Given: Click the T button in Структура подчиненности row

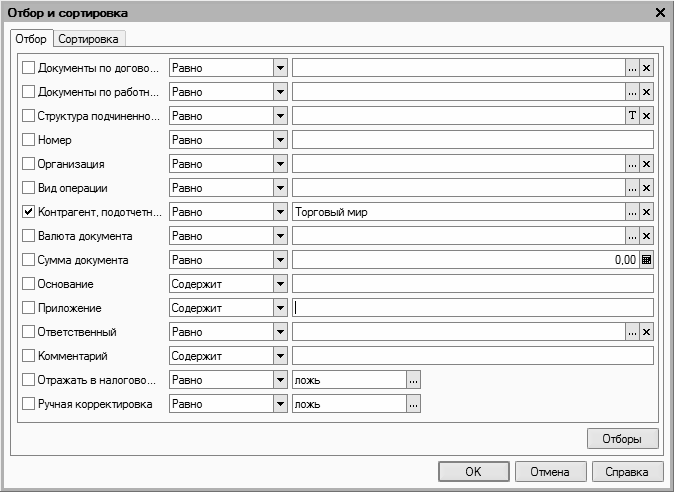Looking at the screenshot, I should click(632, 116).
